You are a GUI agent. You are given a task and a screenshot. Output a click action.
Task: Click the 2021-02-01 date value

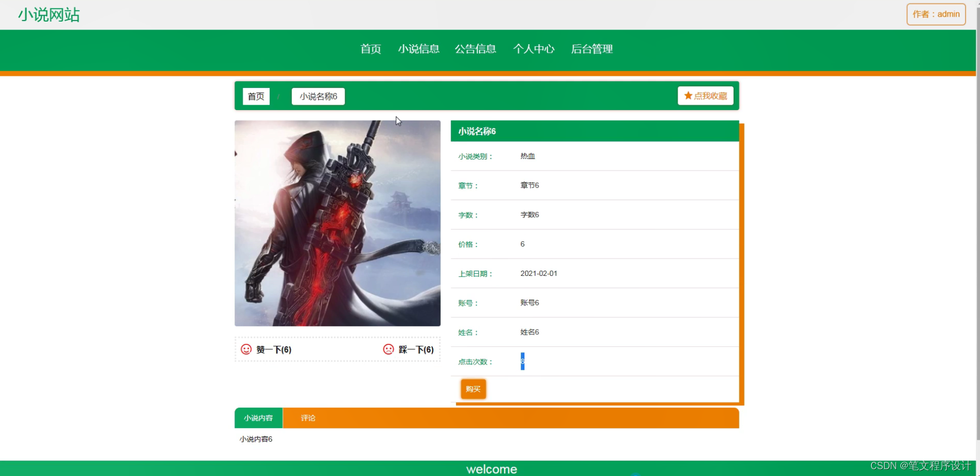pyautogui.click(x=539, y=273)
